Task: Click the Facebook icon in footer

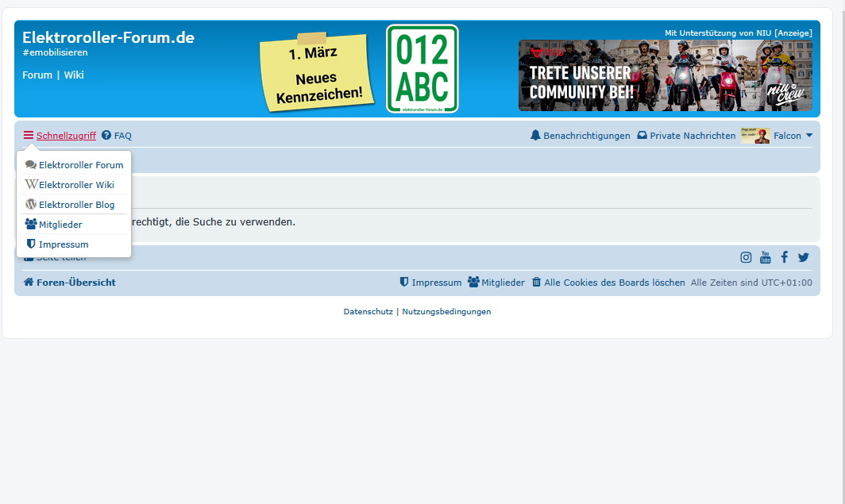Action: pos(785,257)
